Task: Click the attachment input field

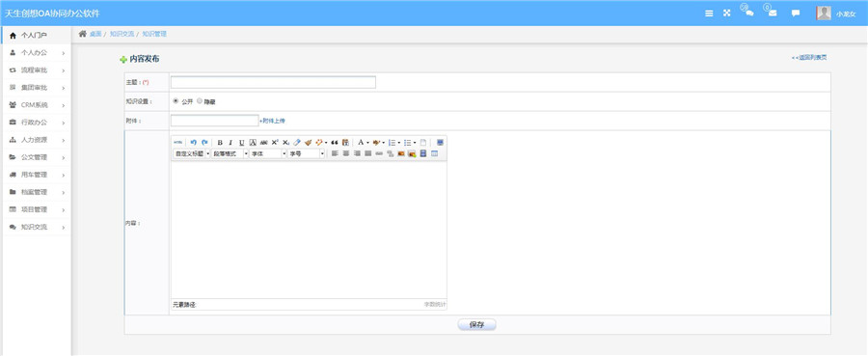Action: (x=215, y=121)
